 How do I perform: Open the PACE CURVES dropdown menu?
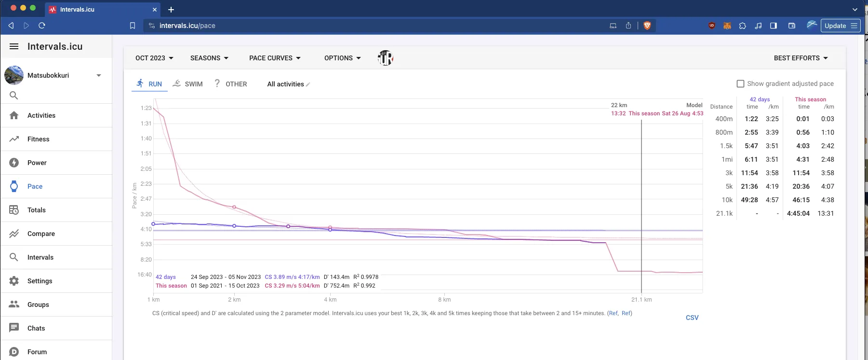coord(275,58)
